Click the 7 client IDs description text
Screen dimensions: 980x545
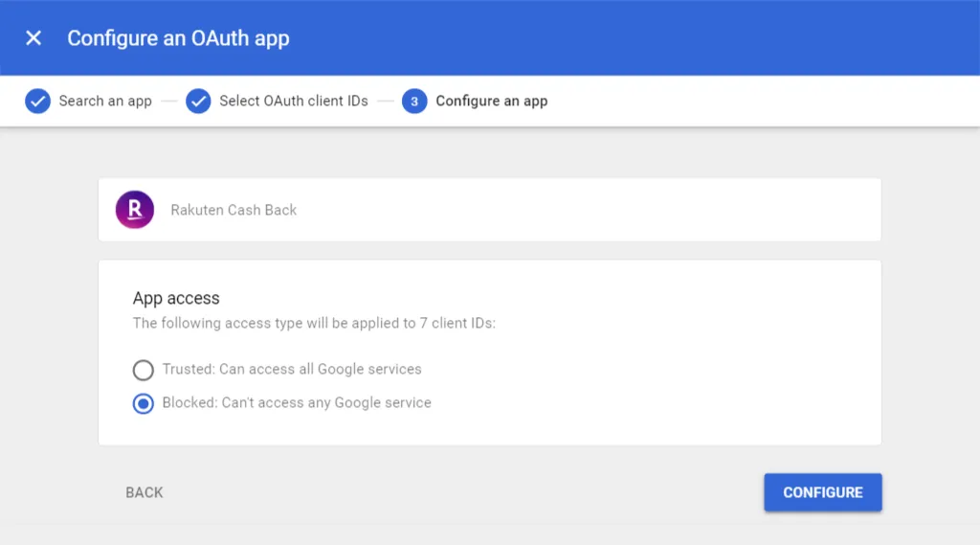pyautogui.click(x=314, y=323)
